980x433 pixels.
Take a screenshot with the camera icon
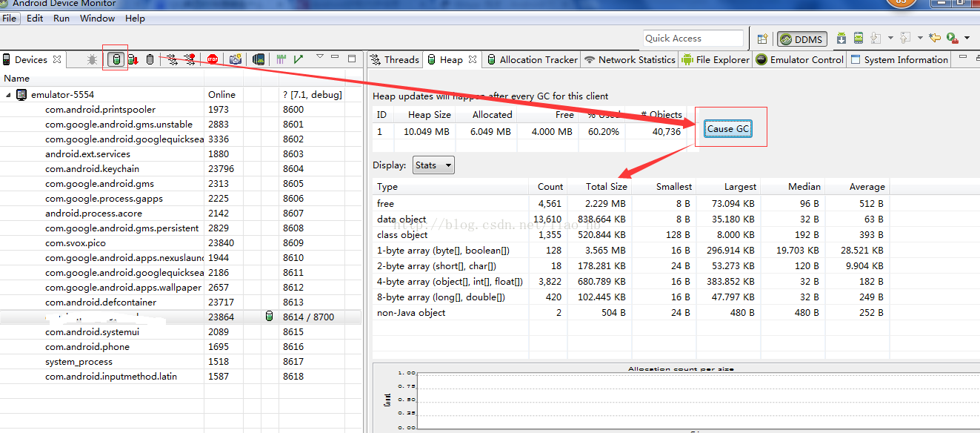(x=236, y=59)
